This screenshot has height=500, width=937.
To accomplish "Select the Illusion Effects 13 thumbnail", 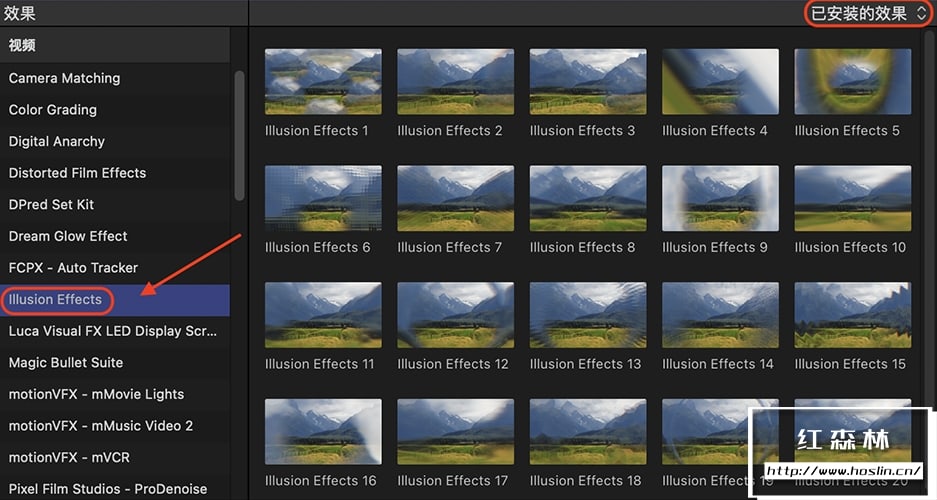I will point(588,315).
